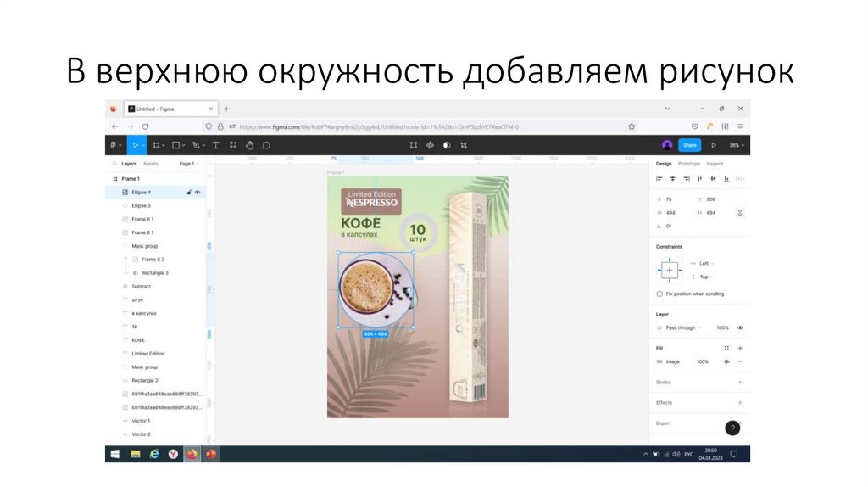This screenshot has width=868, height=487.
Task: Hide the Ellipse 4 layer eye
Action: click(198, 193)
